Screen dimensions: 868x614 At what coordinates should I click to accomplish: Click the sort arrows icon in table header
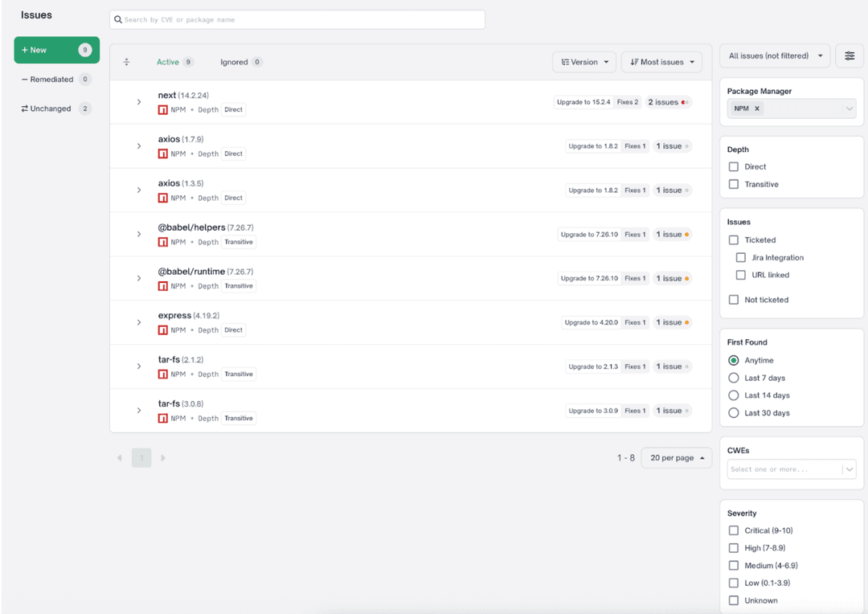(126, 62)
